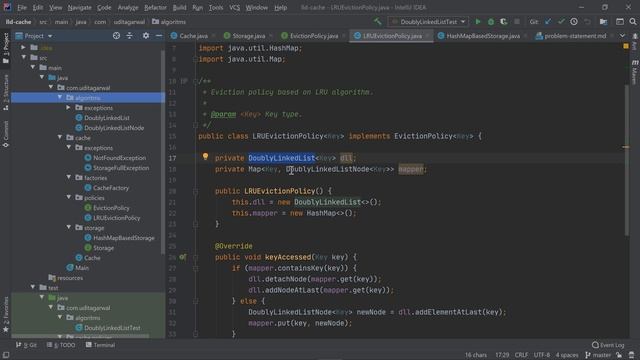640x360 pixels.
Task: Click the toolbar window icon beside search
Action: (x=620, y=22)
